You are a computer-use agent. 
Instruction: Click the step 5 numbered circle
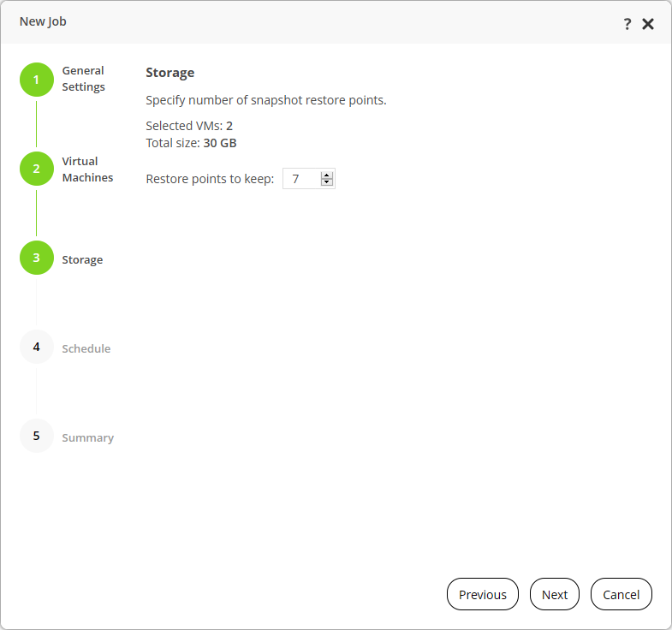pos(36,436)
